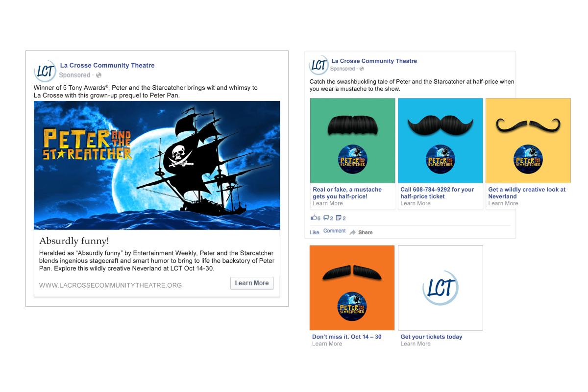Click Learn More under "Don't miss it" card
Screen dimensions: 588x392
(x=327, y=344)
